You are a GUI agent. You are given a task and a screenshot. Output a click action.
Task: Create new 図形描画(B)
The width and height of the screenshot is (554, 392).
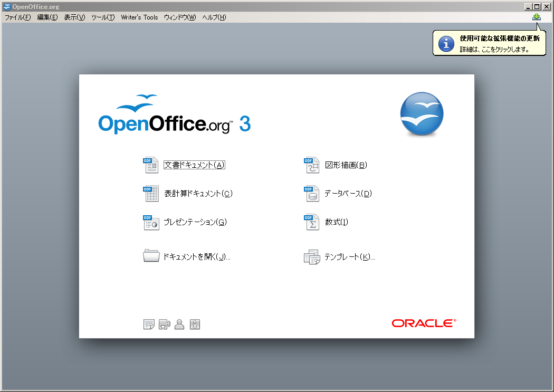click(x=346, y=165)
